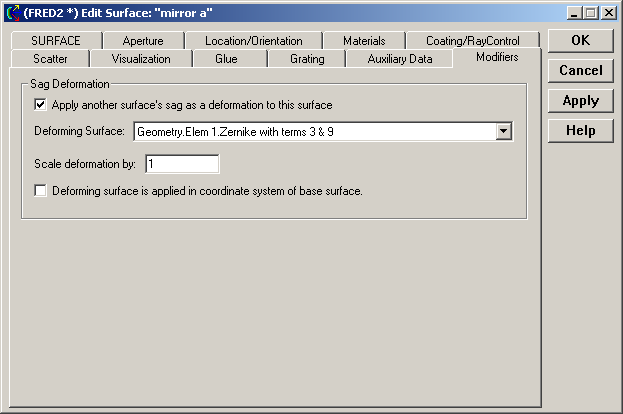The image size is (623, 414).
Task: Click the Cancel button
Action: pos(580,71)
